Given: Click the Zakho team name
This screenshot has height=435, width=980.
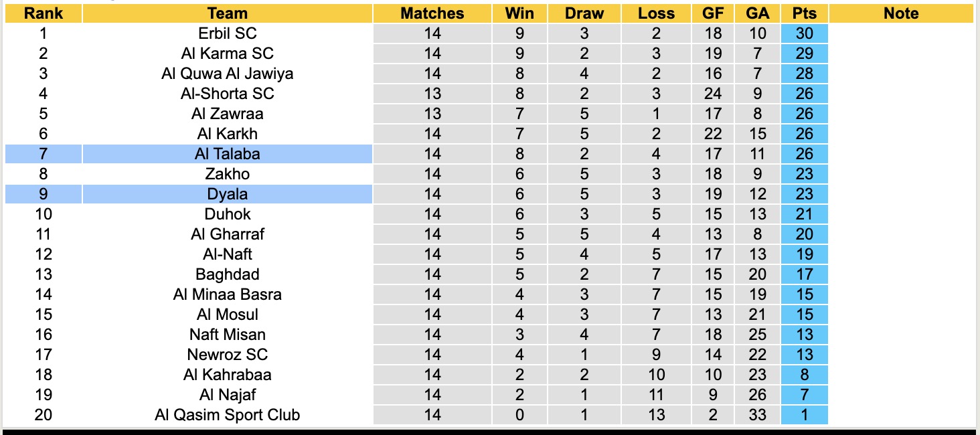Looking at the screenshot, I should pyautogui.click(x=228, y=174).
